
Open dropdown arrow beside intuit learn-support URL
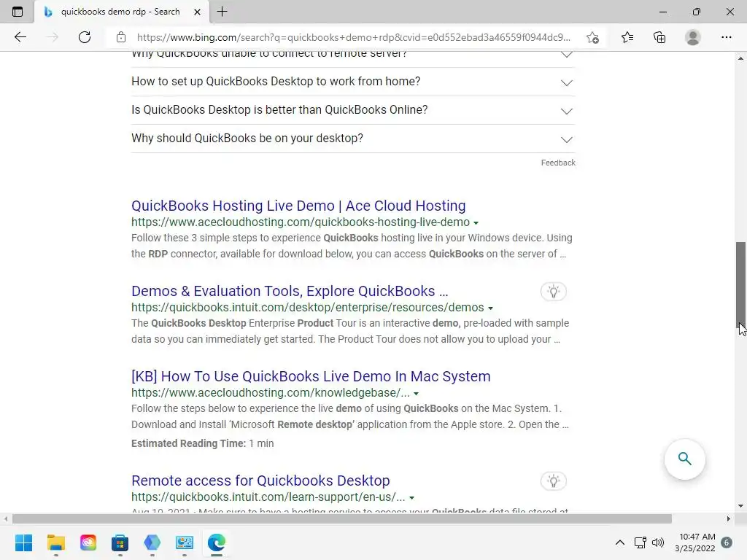[x=411, y=497]
